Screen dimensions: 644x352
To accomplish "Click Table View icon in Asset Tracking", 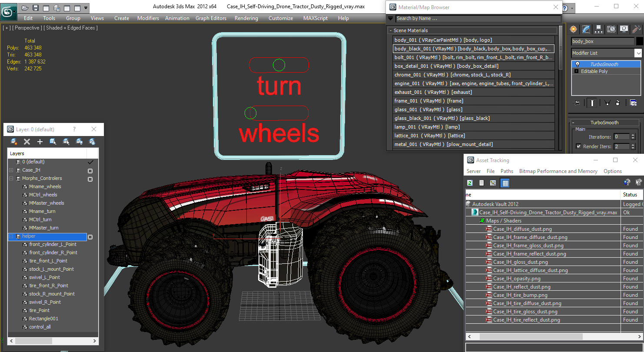I will click(x=505, y=183).
